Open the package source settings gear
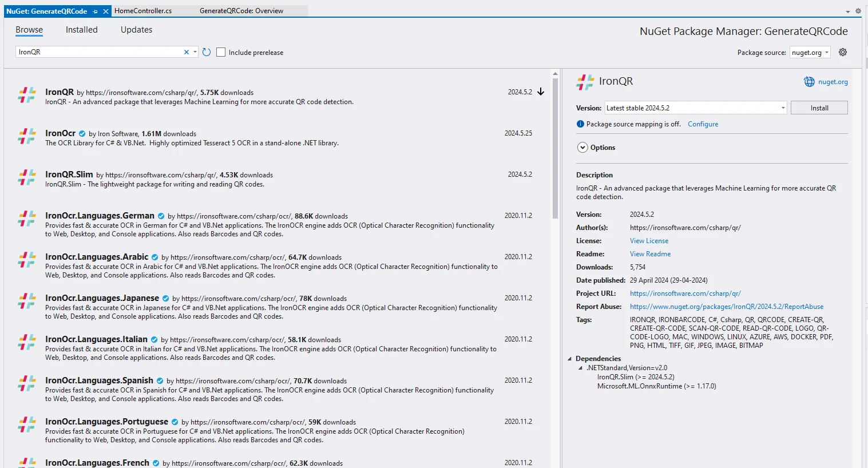 (843, 52)
